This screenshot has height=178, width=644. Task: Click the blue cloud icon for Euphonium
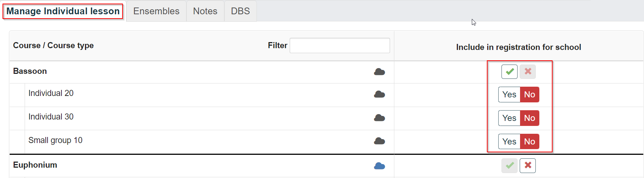click(x=379, y=166)
